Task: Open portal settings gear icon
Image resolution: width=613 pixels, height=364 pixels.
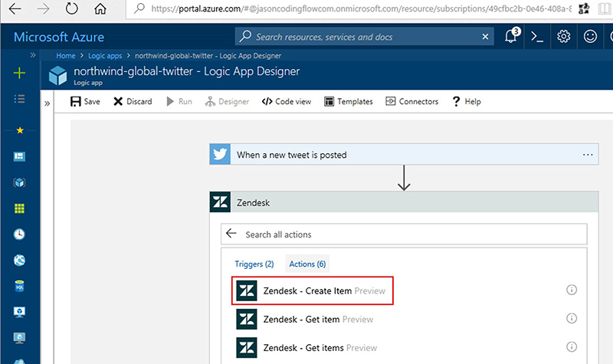Action: pos(564,37)
